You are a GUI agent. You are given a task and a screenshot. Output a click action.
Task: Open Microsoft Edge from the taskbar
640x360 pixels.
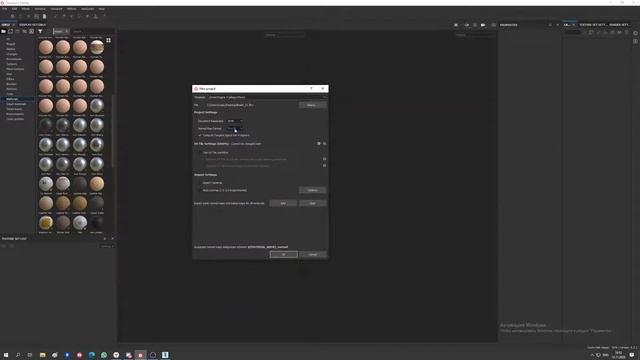pos(91,355)
